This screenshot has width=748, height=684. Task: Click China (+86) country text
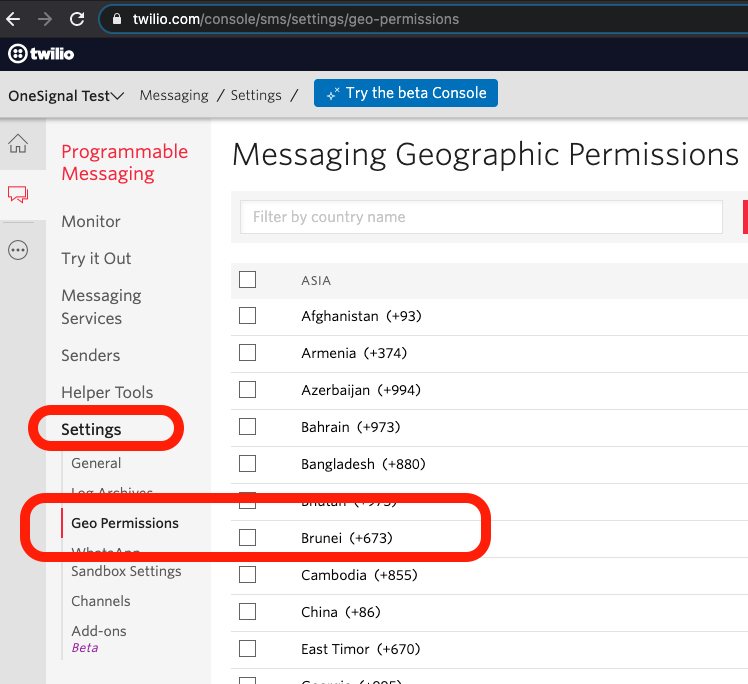tap(341, 612)
